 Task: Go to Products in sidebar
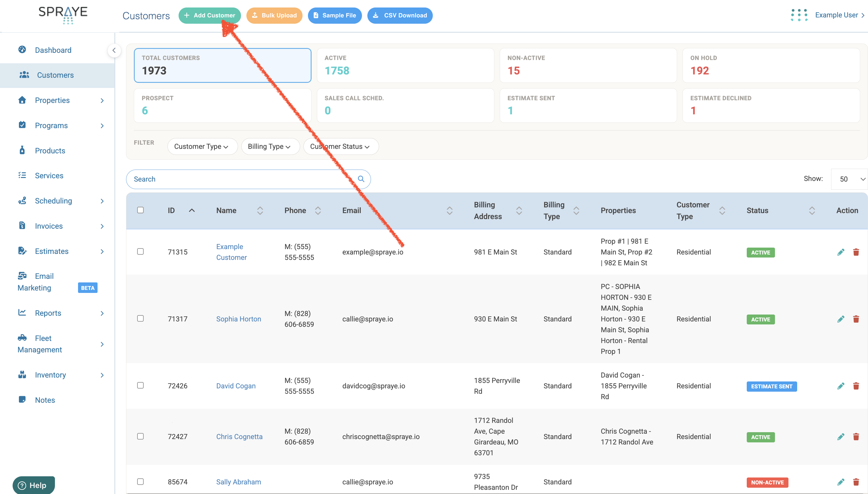(x=50, y=150)
